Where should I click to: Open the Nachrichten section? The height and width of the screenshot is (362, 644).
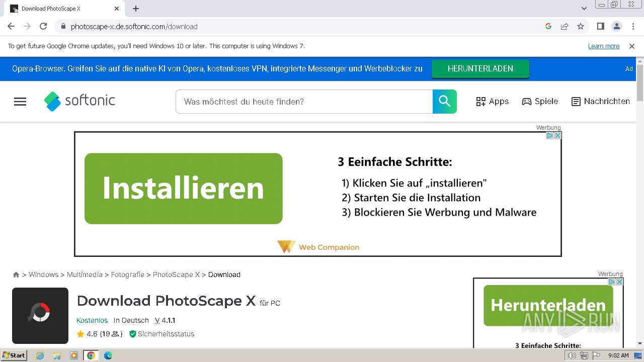[x=601, y=102]
